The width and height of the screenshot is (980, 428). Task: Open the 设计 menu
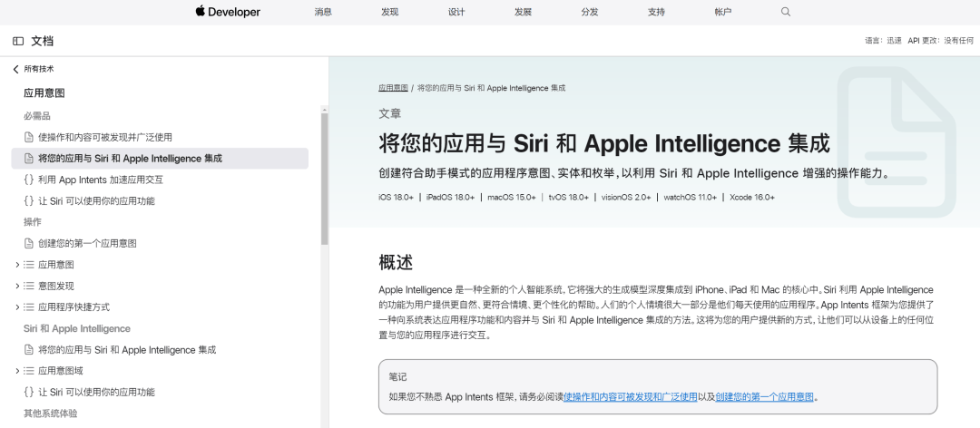click(456, 12)
